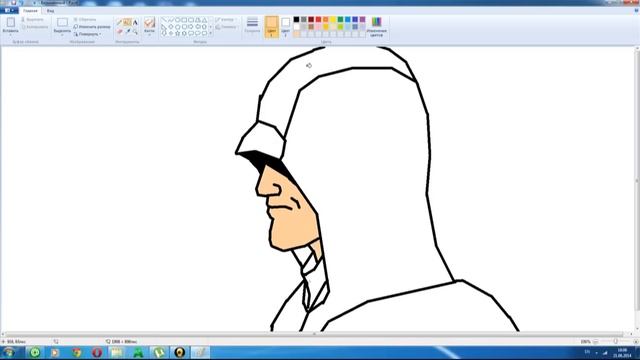The height and width of the screenshot is (360, 640).
Task: Click the Cut (Вырезать) button
Action: (x=32, y=20)
